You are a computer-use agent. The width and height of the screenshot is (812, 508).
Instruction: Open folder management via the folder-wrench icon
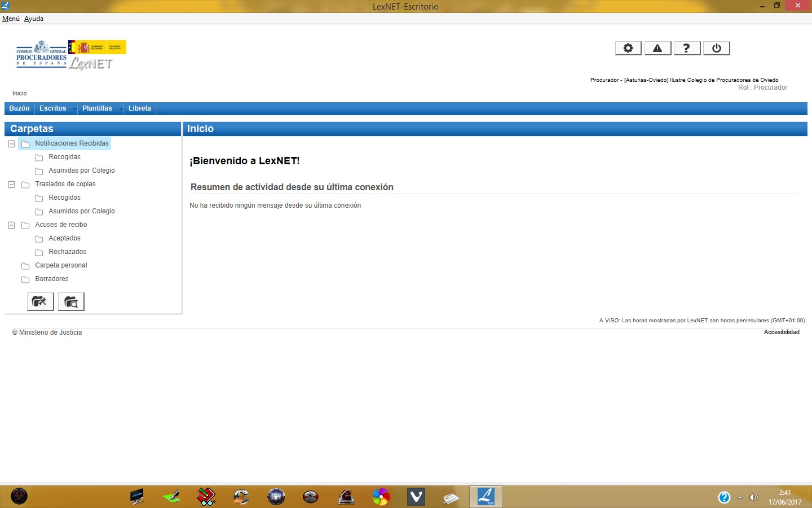click(x=40, y=301)
